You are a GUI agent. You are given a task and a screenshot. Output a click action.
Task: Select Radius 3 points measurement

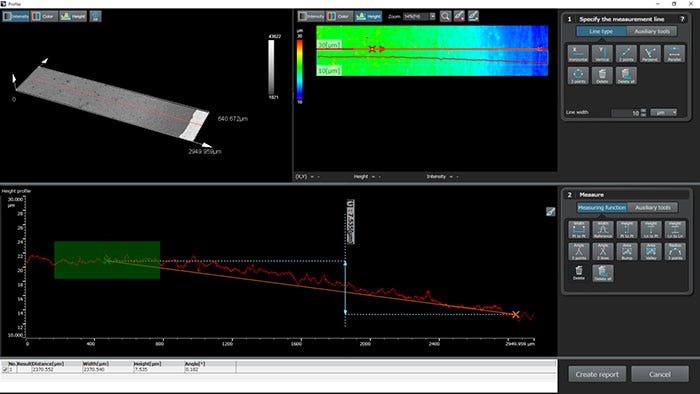tap(675, 251)
